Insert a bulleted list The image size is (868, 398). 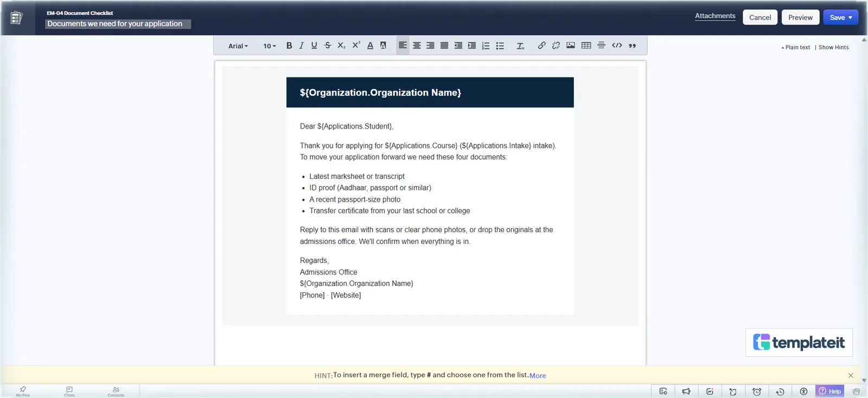tap(500, 46)
